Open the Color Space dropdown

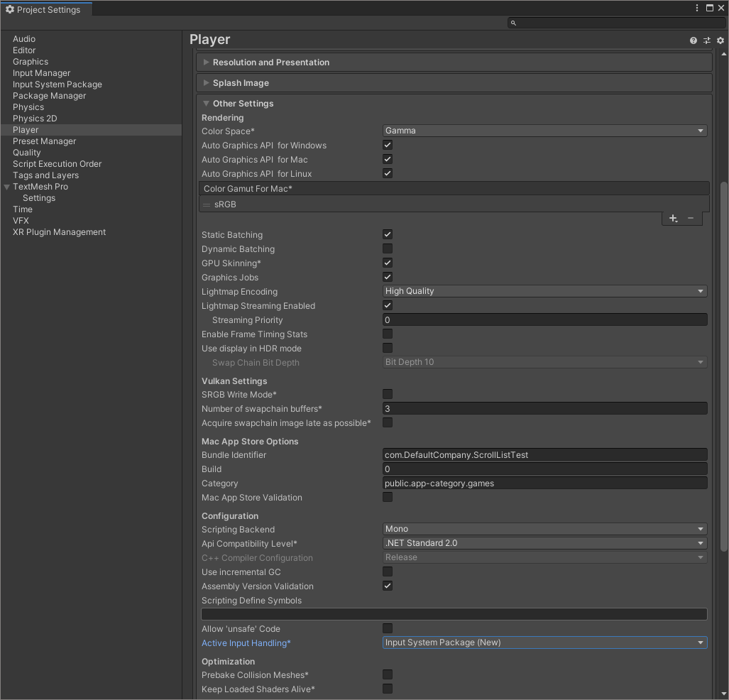tap(544, 131)
